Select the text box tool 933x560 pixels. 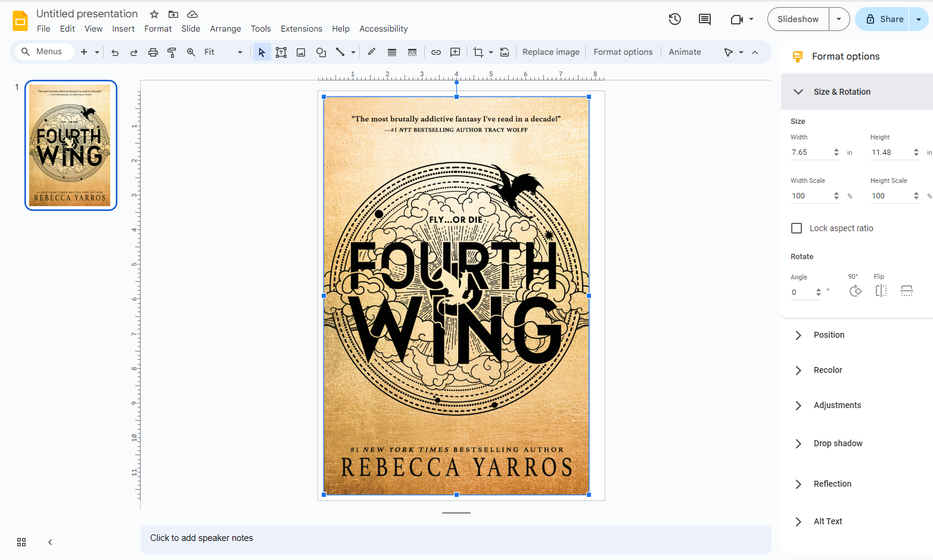(x=281, y=52)
